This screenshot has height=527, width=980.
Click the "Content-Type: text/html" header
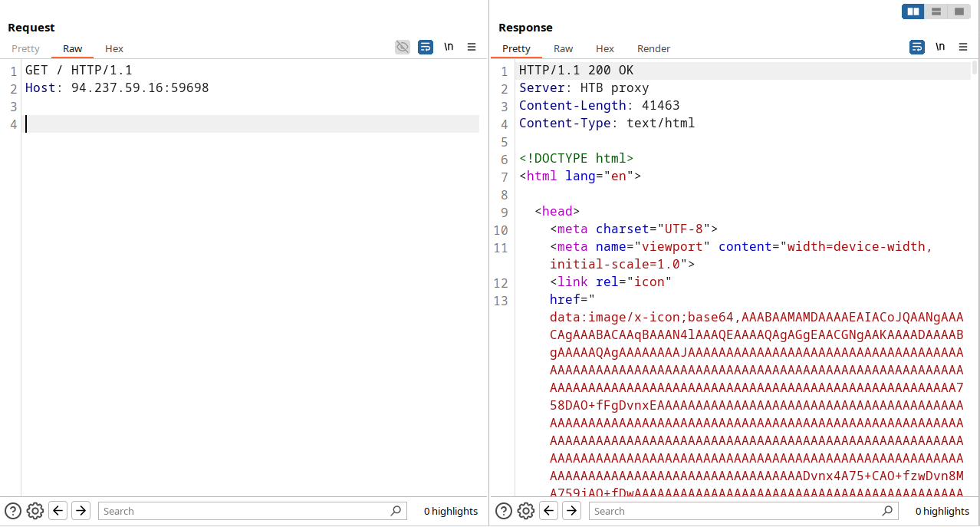click(x=607, y=124)
